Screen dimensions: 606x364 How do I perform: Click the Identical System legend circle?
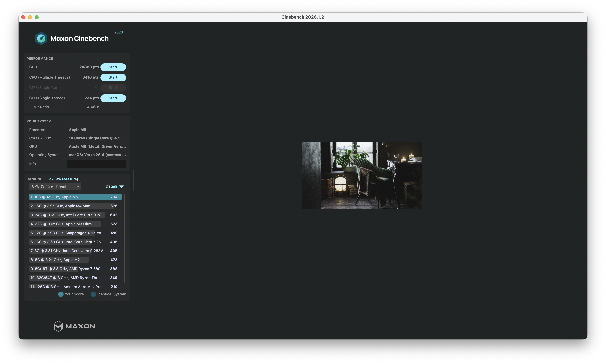pos(93,294)
